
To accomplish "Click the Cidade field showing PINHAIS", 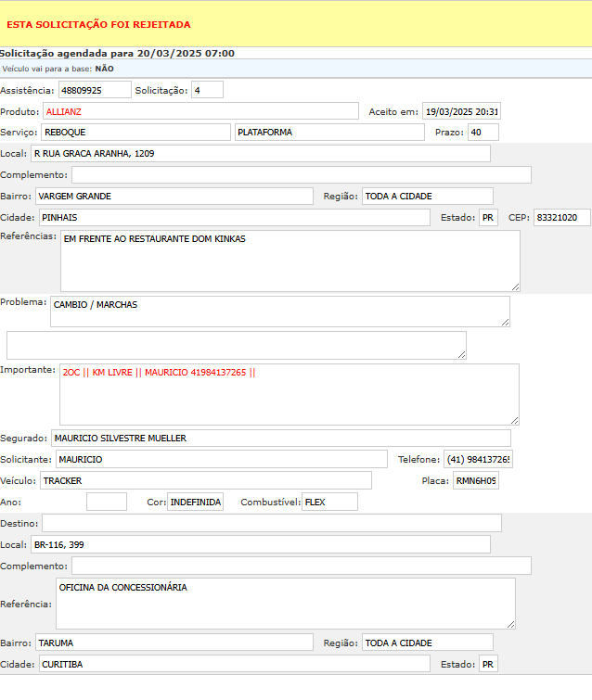I will (234, 217).
